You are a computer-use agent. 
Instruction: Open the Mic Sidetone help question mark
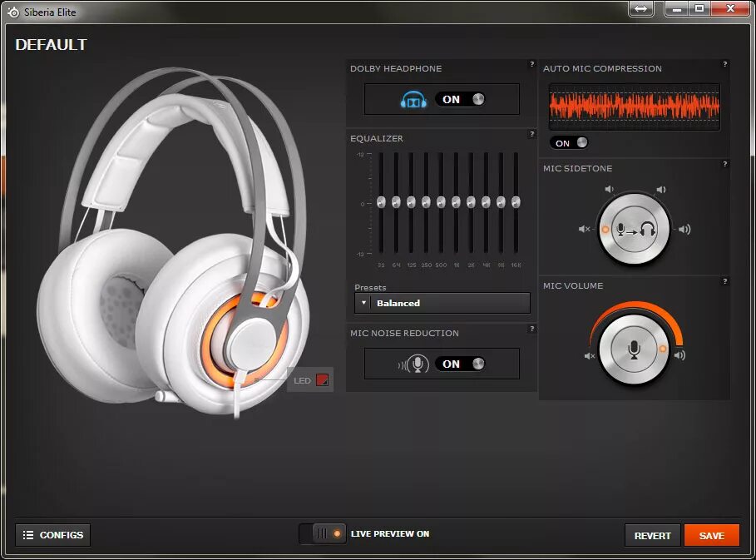coord(724,164)
